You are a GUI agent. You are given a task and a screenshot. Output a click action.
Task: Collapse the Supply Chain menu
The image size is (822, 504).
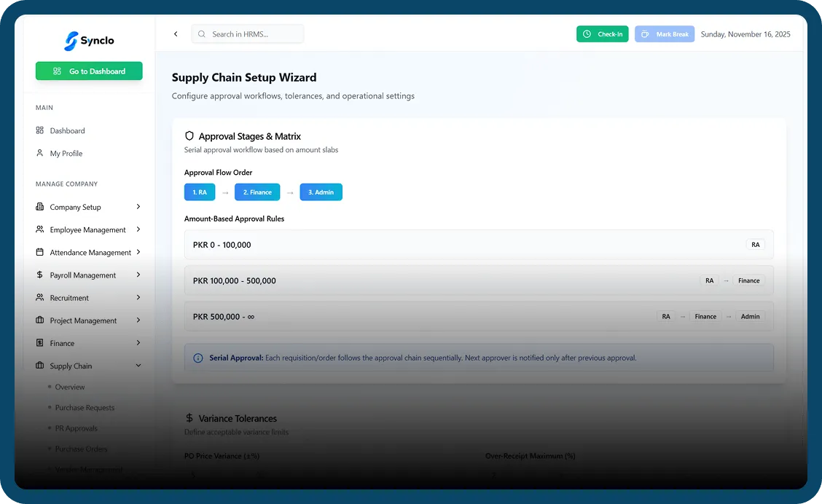[x=138, y=366]
